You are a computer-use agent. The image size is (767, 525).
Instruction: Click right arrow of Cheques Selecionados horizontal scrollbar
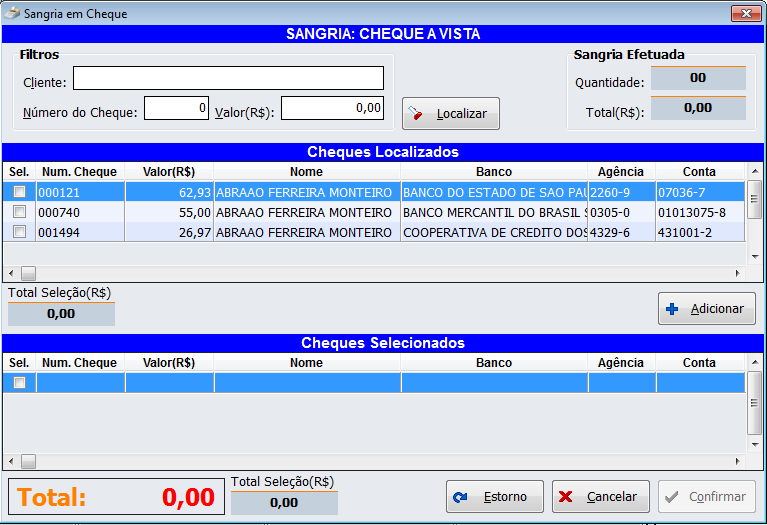click(x=739, y=462)
